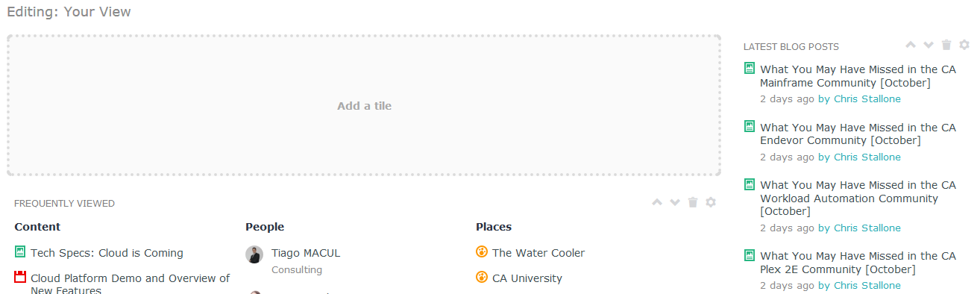Move Frequently Viewed tile up
Screen dimensions: 980x294
coord(657,202)
